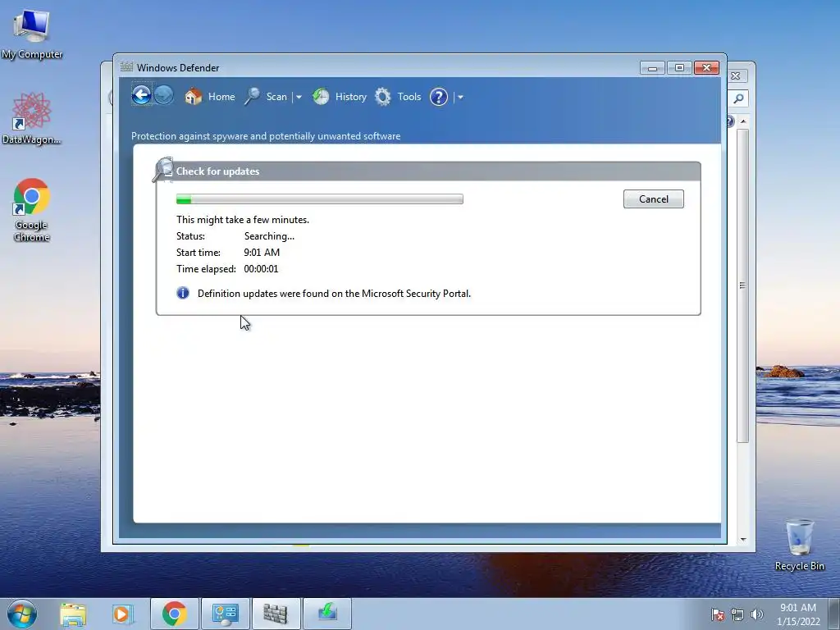
Task: Click the 'This might take a few minutes' text
Action: tap(243, 220)
